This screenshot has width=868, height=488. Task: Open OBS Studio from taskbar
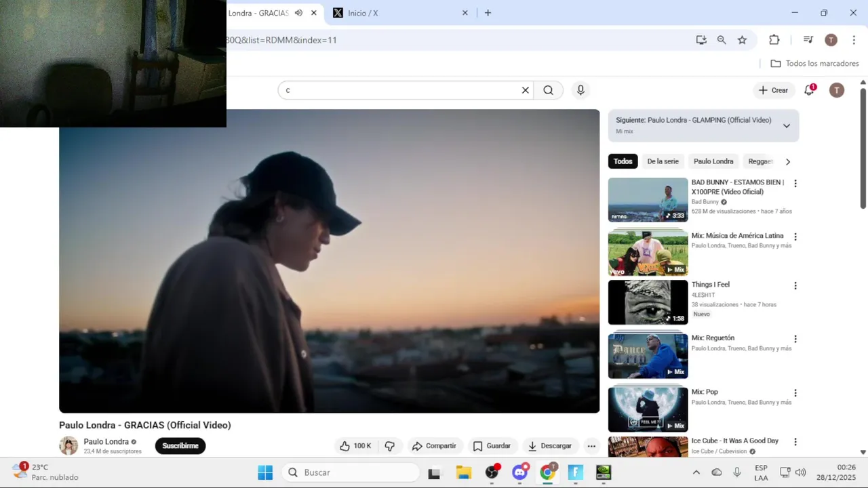492,472
